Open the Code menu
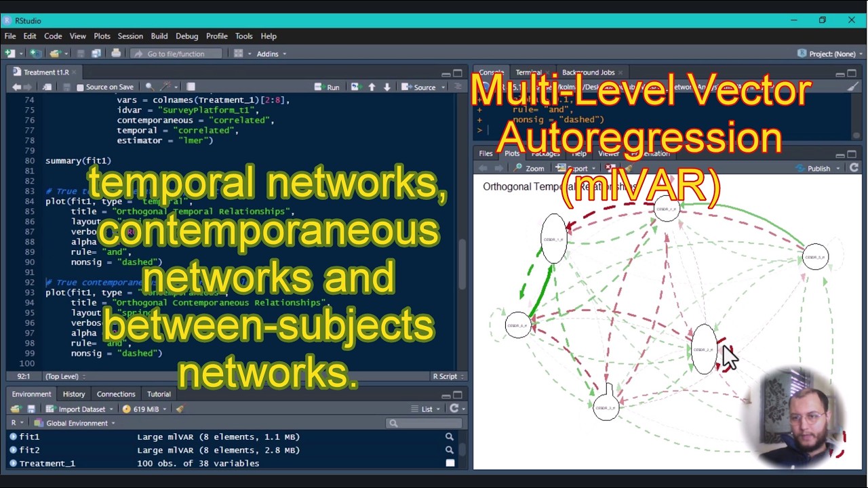The width and height of the screenshot is (868, 488). click(x=53, y=36)
